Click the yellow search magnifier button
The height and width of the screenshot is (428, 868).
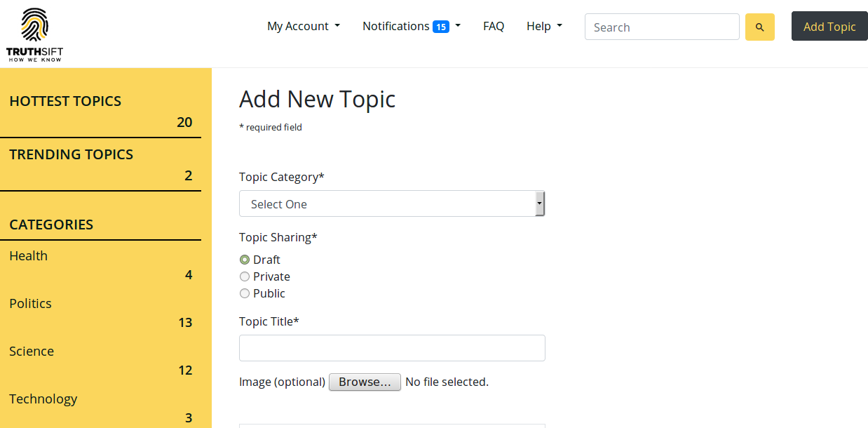pos(759,27)
